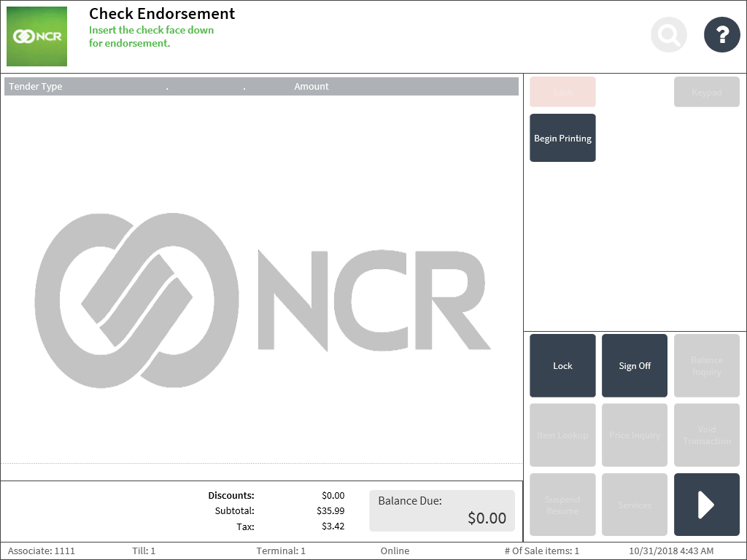Click the Tender Type column header
This screenshot has width=747, height=560.
pyautogui.click(x=36, y=87)
